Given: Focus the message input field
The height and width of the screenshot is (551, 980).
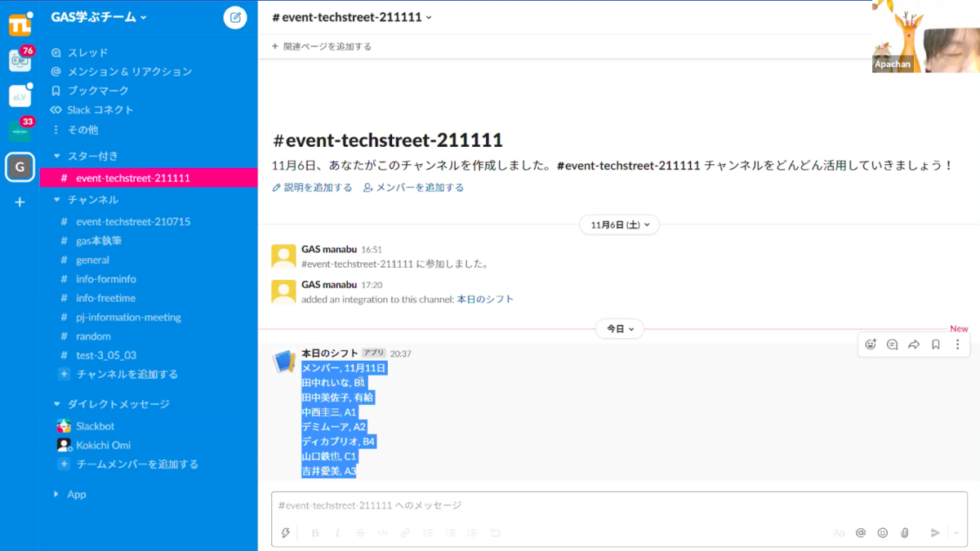Looking at the screenshot, I should coord(619,506).
